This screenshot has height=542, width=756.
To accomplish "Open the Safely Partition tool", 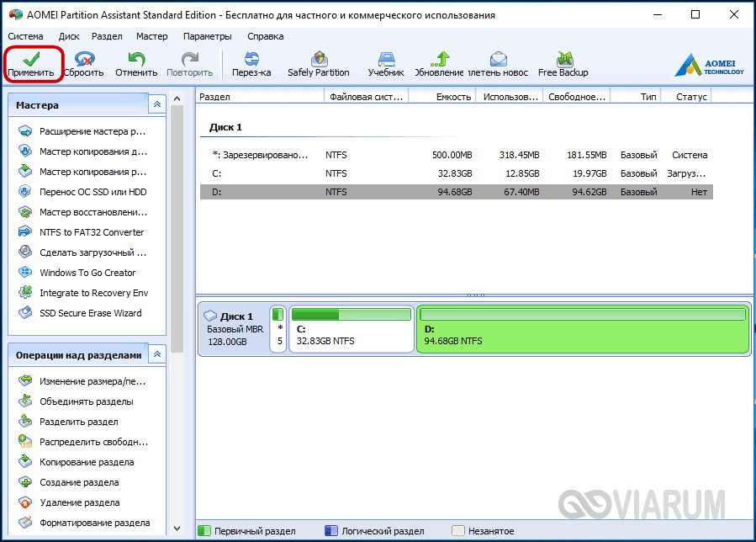I will (x=318, y=64).
